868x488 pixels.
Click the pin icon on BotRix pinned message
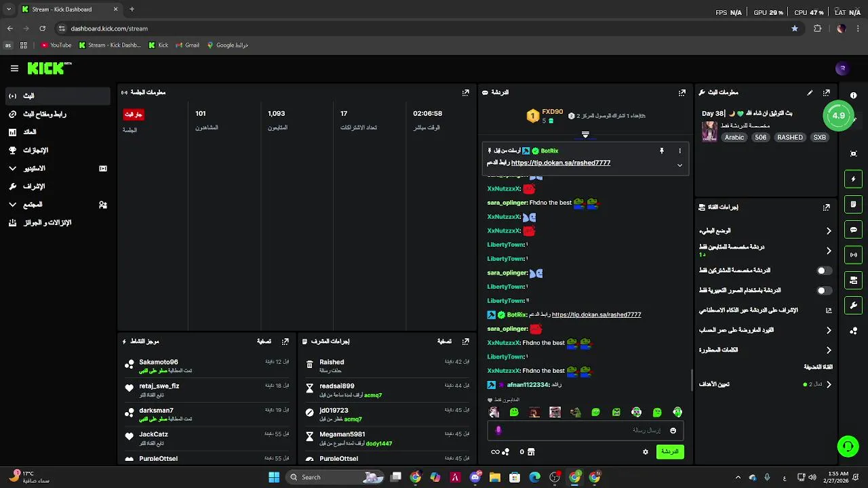point(662,150)
